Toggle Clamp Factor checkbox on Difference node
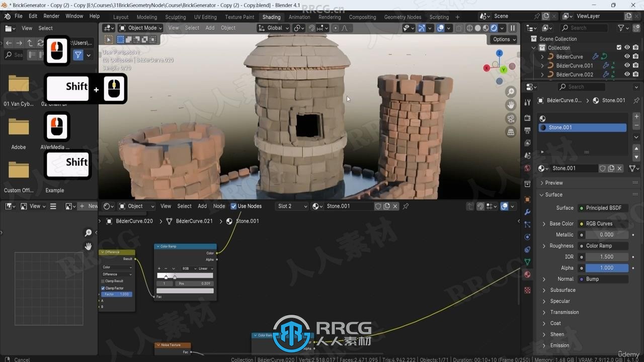Screen dimensions: 644x362 [103, 288]
